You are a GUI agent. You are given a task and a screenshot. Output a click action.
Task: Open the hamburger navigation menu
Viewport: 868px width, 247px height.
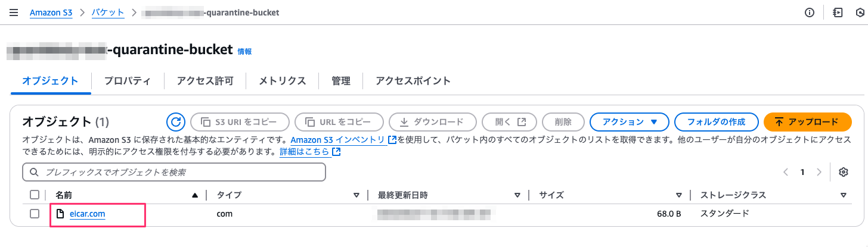pyautogui.click(x=14, y=12)
